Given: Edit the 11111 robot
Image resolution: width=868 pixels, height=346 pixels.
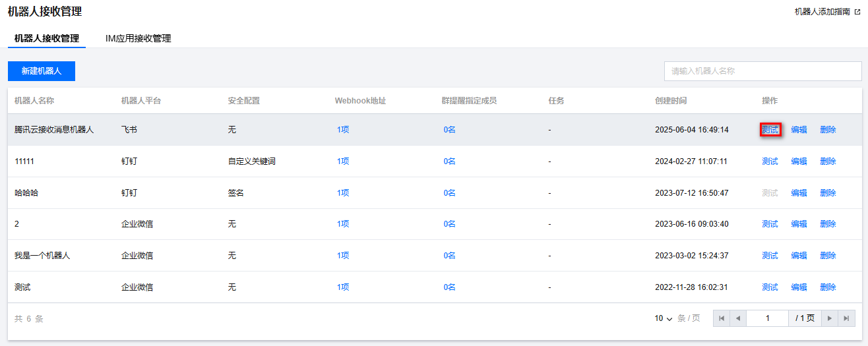Looking at the screenshot, I should [799, 161].
